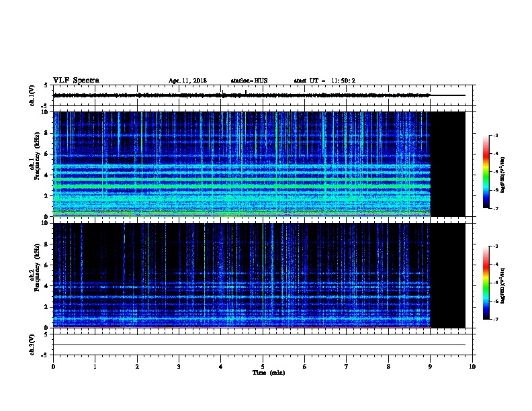The height and width of the screenshot is (411, 532).
Task: Click the "-3" label on ch.2 colorbar
Action: pyautogui.click(x=495, y=246)
